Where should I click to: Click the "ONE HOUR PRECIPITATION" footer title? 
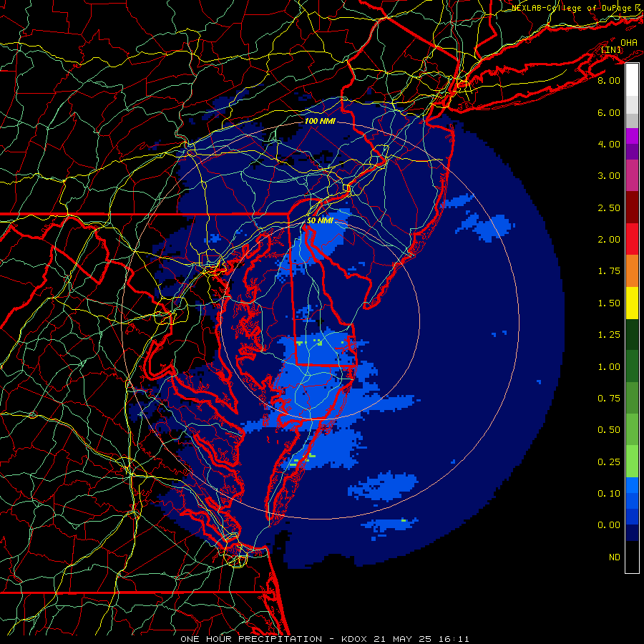tap(251, 639)
